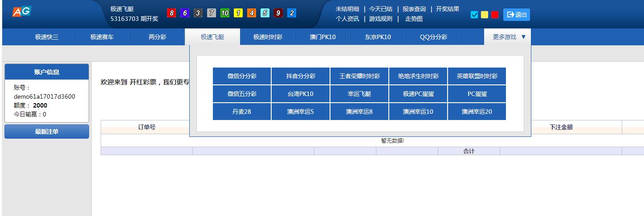Click the green number 10 ball
The width and height of the screenshot is (644, 216).
[225, 13]
